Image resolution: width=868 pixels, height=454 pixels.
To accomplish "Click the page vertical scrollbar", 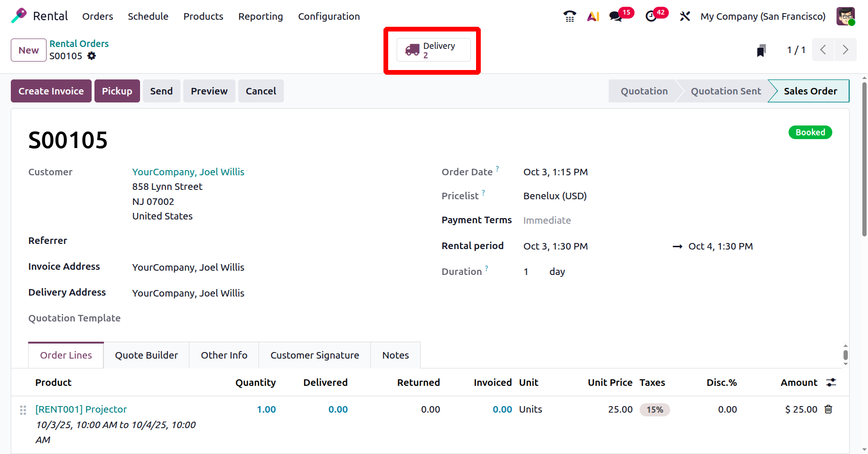I will coord(864,160).
